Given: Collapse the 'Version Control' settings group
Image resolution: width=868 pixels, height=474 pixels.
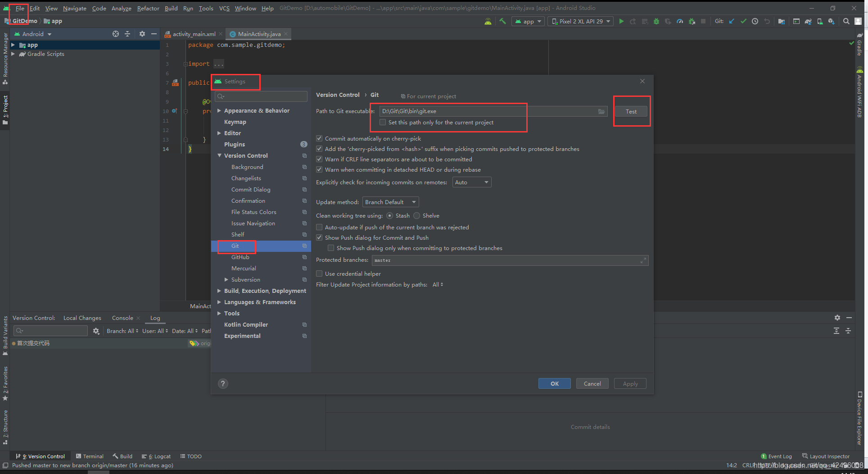Looking at the screenshot, I should [x=219, y=155].
